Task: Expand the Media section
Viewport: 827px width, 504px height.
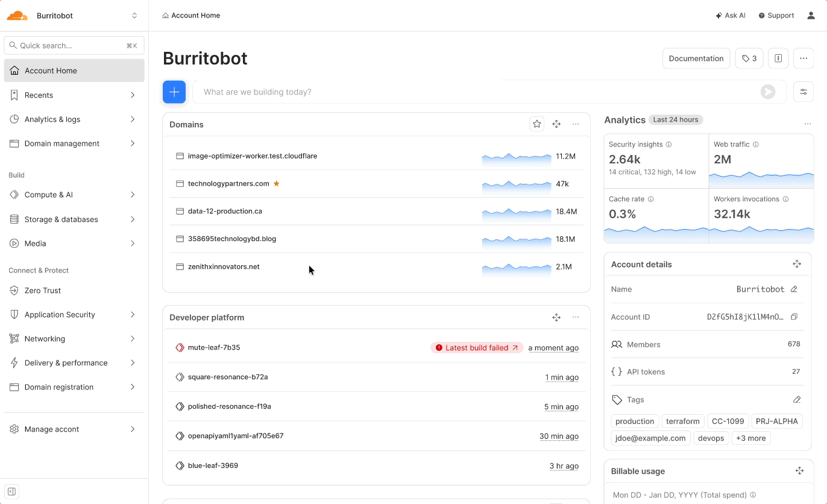Action: coord(74,244)
